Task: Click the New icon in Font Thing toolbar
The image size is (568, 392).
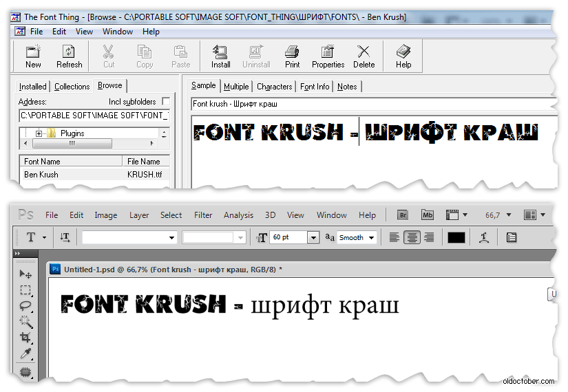Action: [33, 56]
